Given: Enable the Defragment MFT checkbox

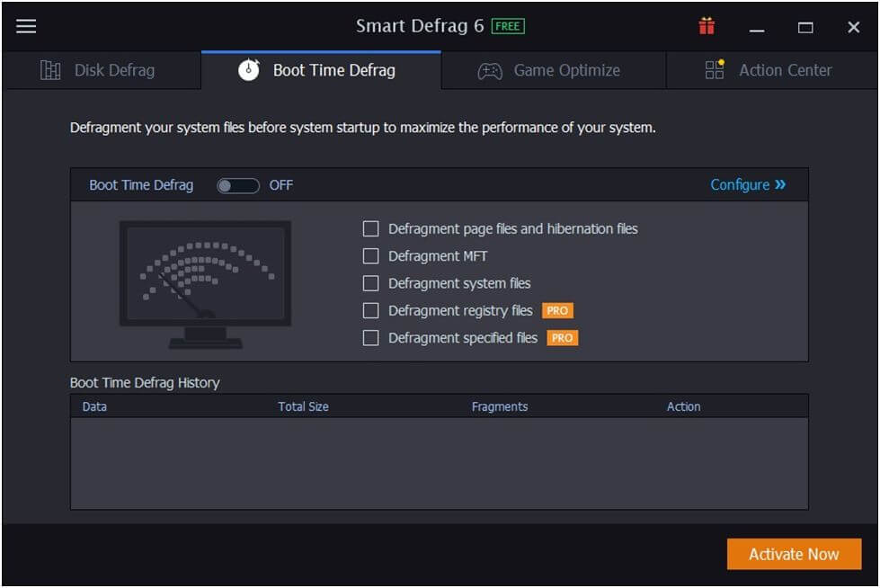Looking at the screenshot, I should tap(370, 256).
